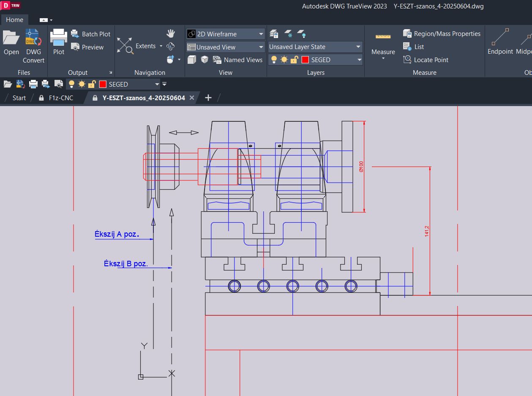The width and height of the screenshot is (532, 396).
Task: Start Batch Plot from the Output panel
Action: [90, 34]
